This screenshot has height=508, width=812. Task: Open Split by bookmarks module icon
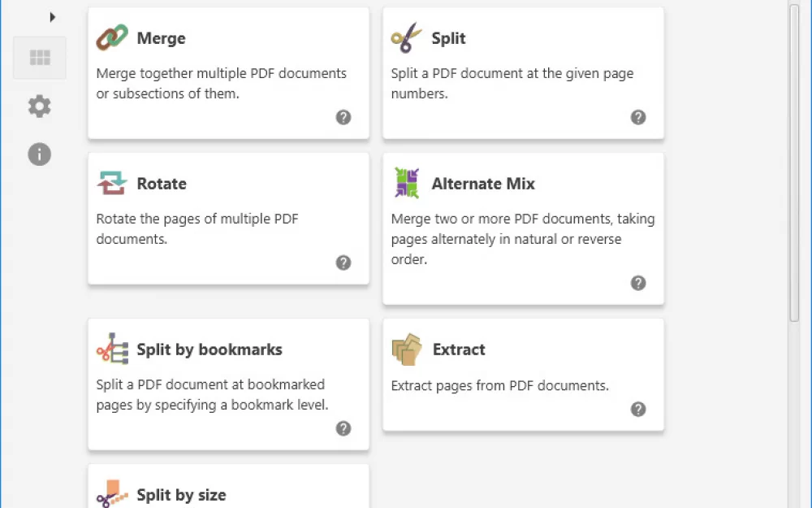click(112, 349)
